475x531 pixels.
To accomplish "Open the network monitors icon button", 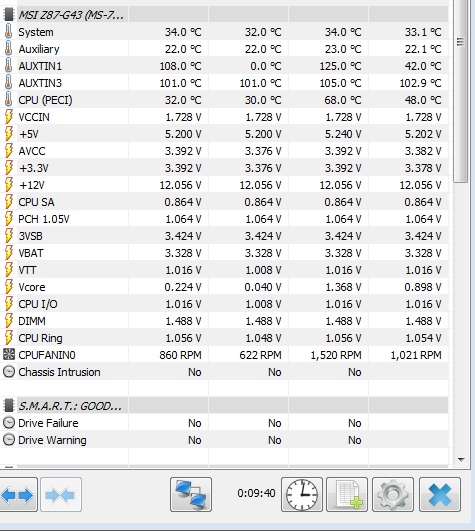I will (x=191, y=495).
